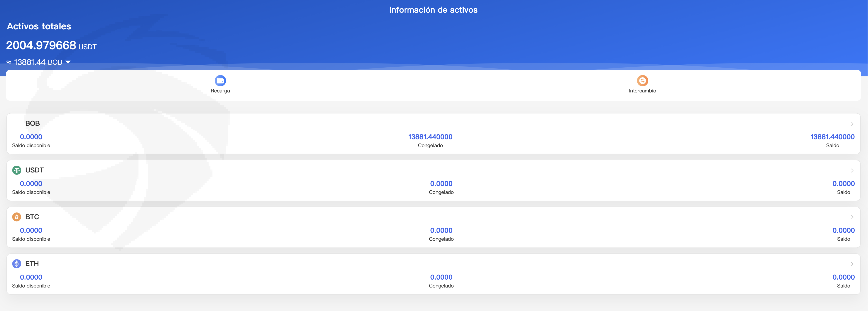868x311 pixels.
Task: Click the approximate 13881.44 BOB value
Action: click(x=34, y=62)
